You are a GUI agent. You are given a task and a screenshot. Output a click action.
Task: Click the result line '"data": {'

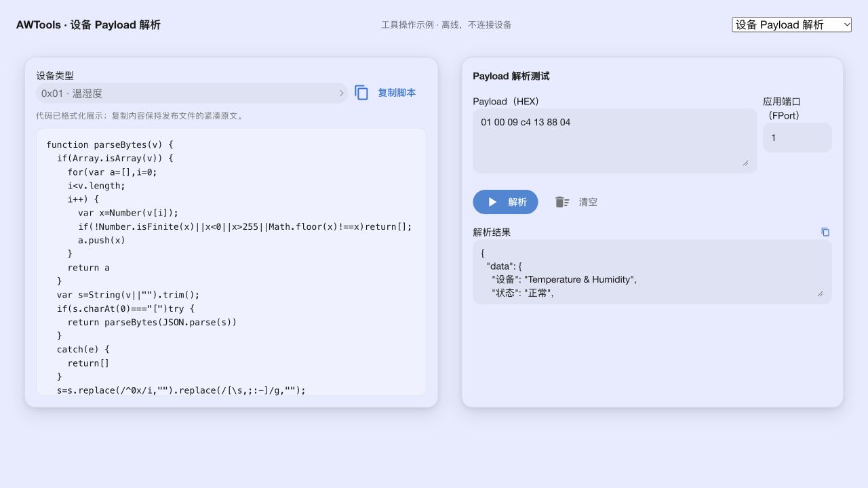click(x=504, y=266)
